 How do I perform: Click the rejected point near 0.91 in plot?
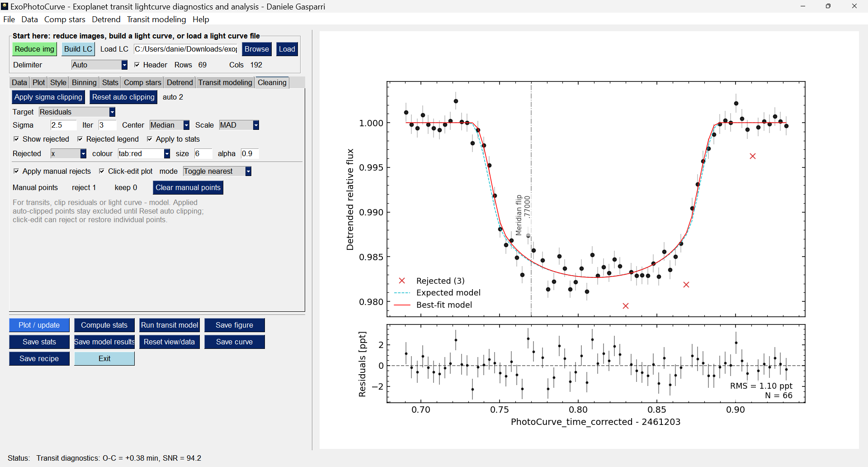(753, 156)
